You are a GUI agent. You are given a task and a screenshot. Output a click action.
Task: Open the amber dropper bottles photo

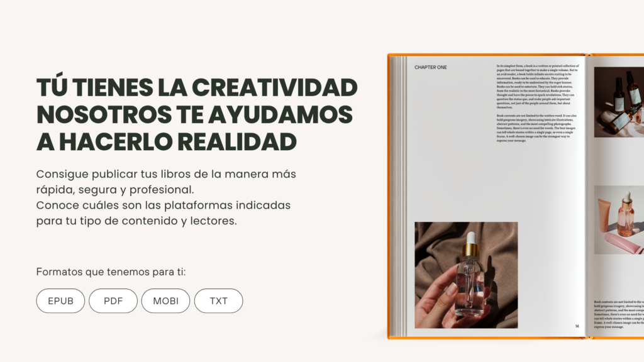(618, 102)
